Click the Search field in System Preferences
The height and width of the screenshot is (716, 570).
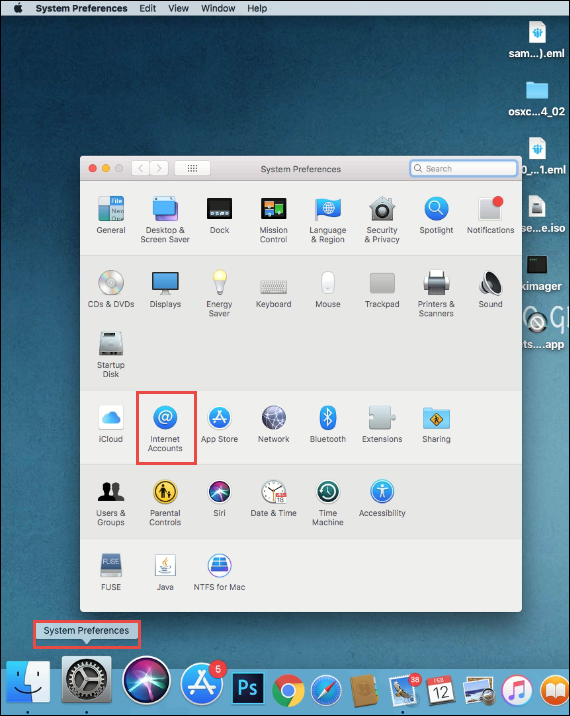(464, 168)
